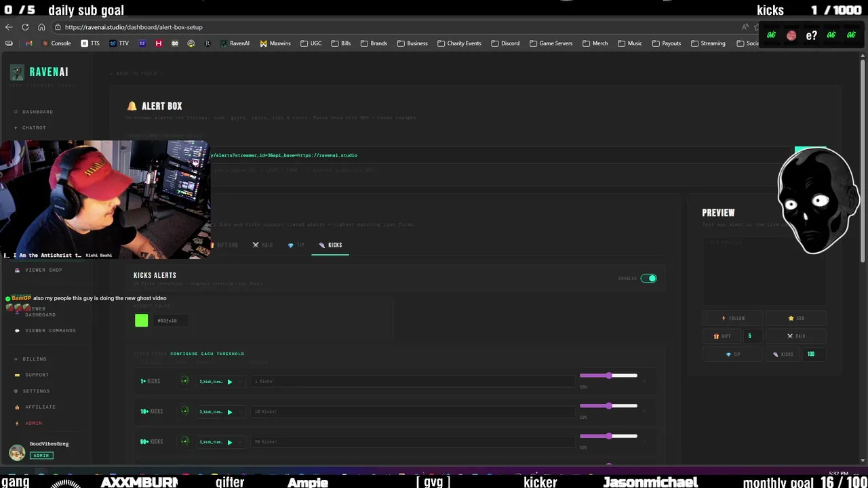Open Settings in the sidebar
The height and width of the screenshot is (488, 868).
(x=32, y=391)
